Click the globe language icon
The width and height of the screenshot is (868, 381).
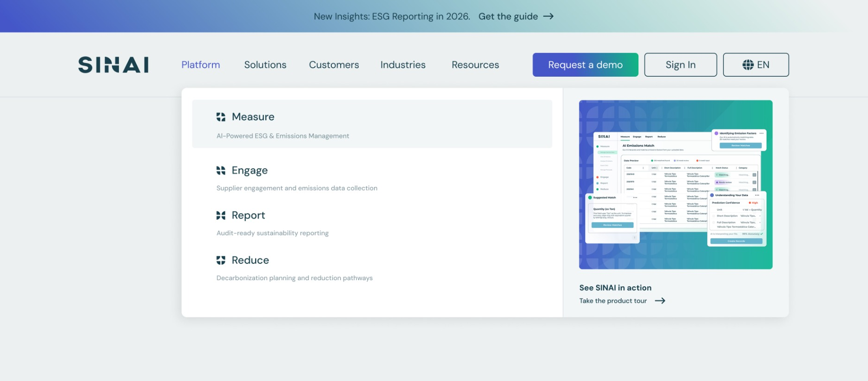(748, 65)
